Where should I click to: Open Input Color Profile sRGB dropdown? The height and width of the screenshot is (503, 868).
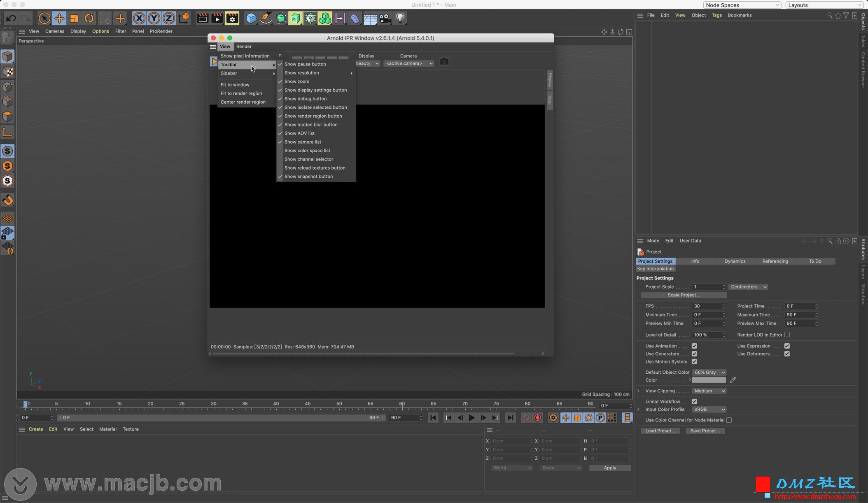709,410
